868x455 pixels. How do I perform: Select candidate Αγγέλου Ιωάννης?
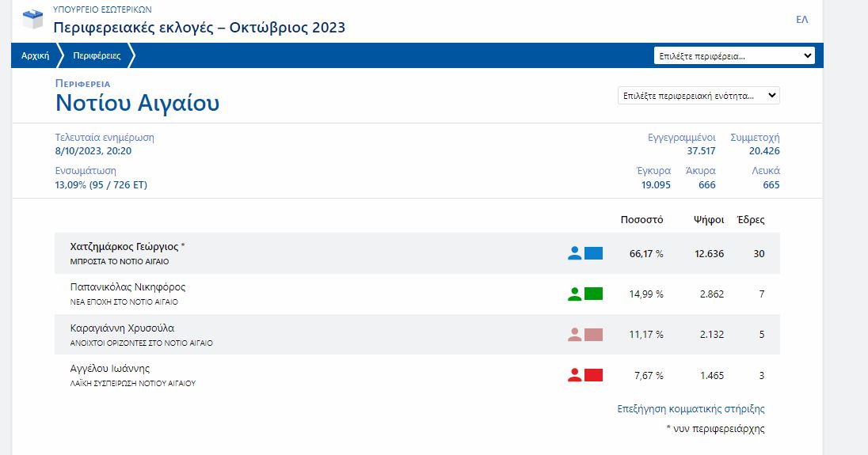tap(110, 369)
